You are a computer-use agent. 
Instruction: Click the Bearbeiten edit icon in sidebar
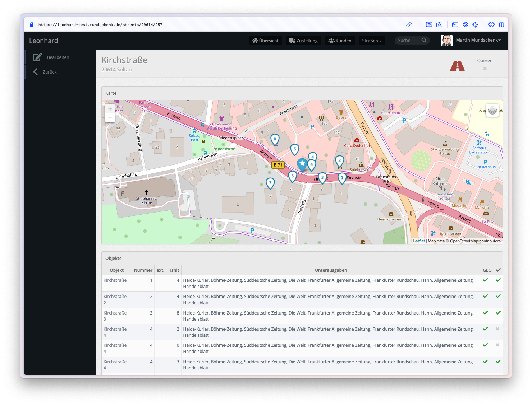[37, 57]
